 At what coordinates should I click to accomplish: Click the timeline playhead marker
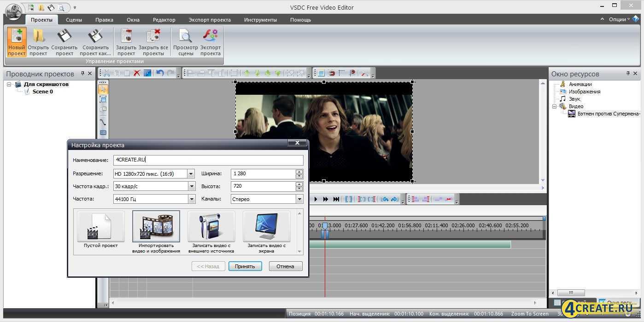(325, 227)
